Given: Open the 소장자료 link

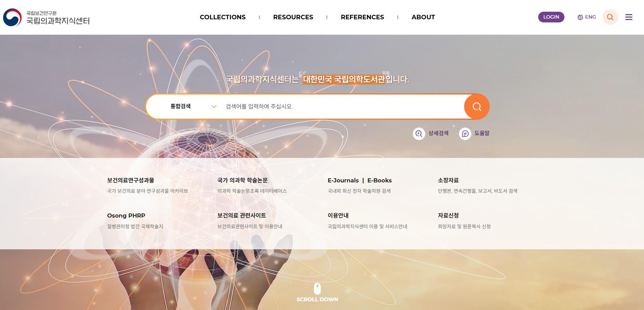Looking at the screenshot, I should tap(448, 180).
